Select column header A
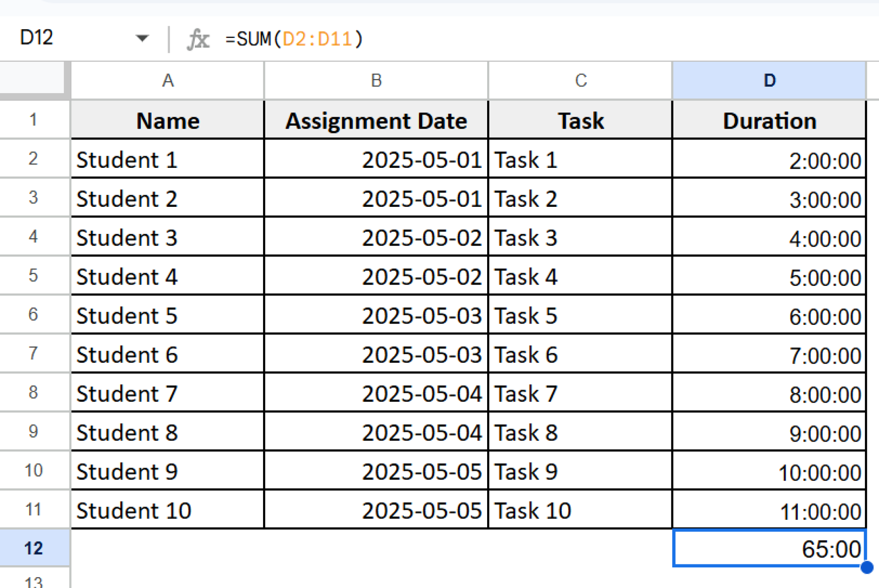 (x=167, y=80)
